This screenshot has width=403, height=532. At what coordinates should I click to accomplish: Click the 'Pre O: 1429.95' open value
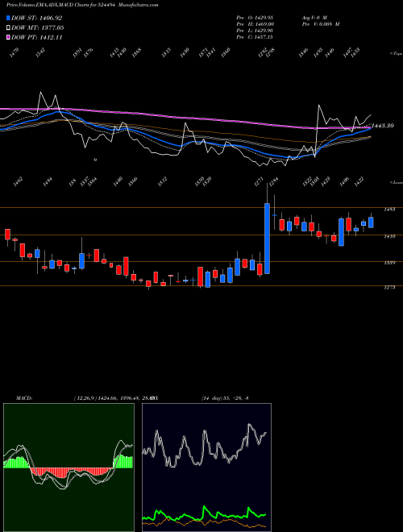tap(255, 17)
